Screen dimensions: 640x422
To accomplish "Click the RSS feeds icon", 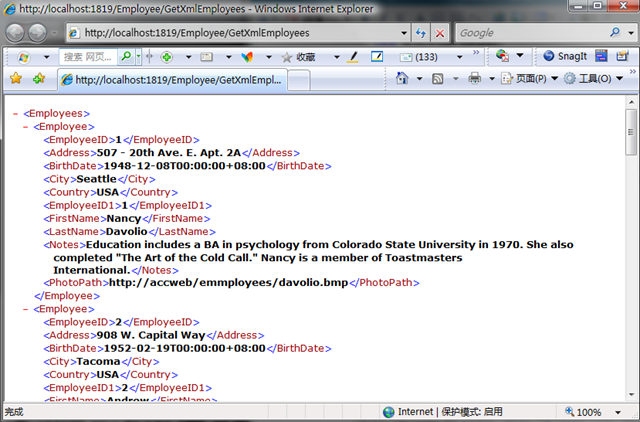I will [x=438, y=78].
